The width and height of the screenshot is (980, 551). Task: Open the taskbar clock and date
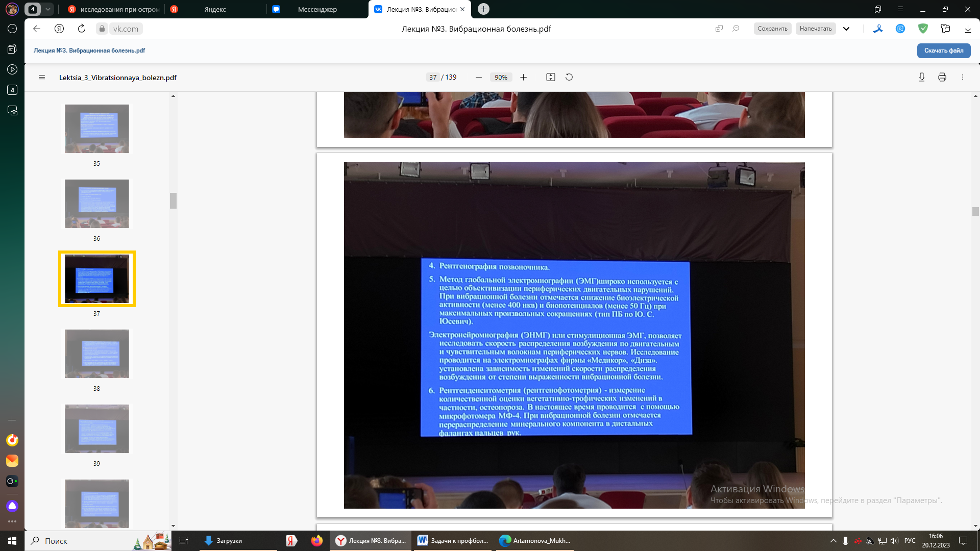pyautogui.click(x=936, y=541)
